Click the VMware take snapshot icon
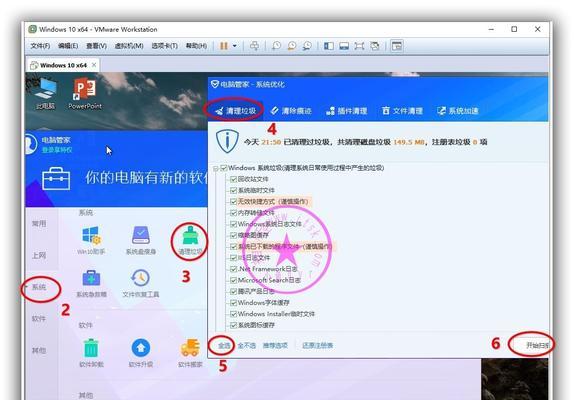 pyautogui.click(x=276, y=46)
